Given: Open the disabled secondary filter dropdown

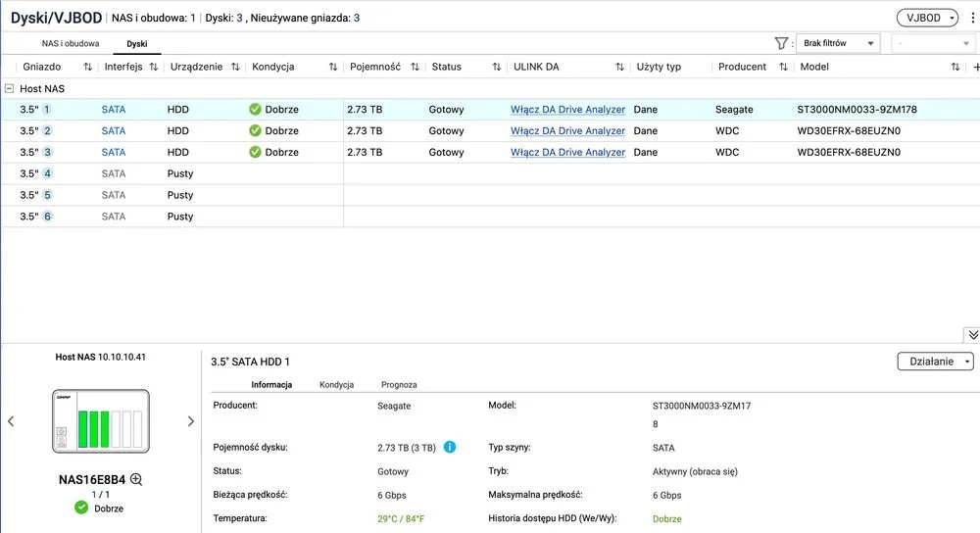Looking at the screenshot, I should [x=933, y=43].
